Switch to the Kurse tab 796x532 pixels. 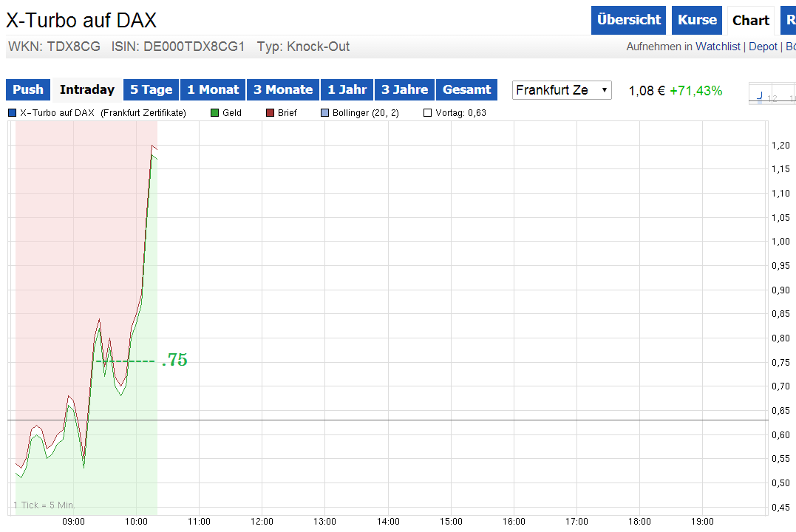coord(696,20)
